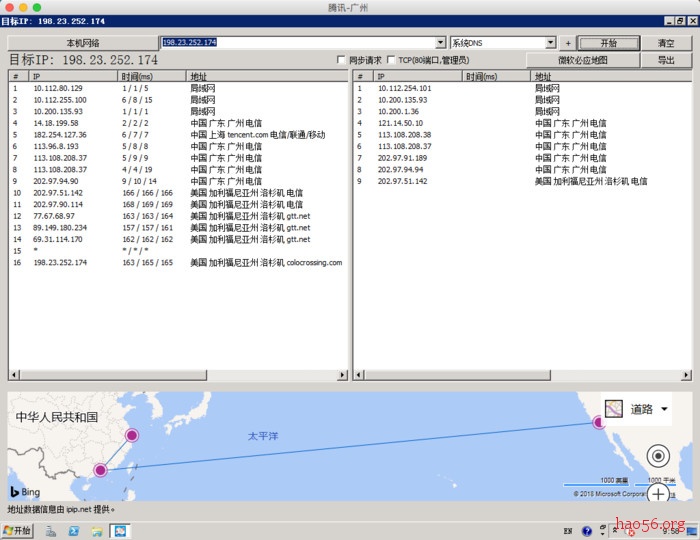The image size is (700, 540).
Task: Click the plus button beside DNS dropdown
Action: [568, 43]
